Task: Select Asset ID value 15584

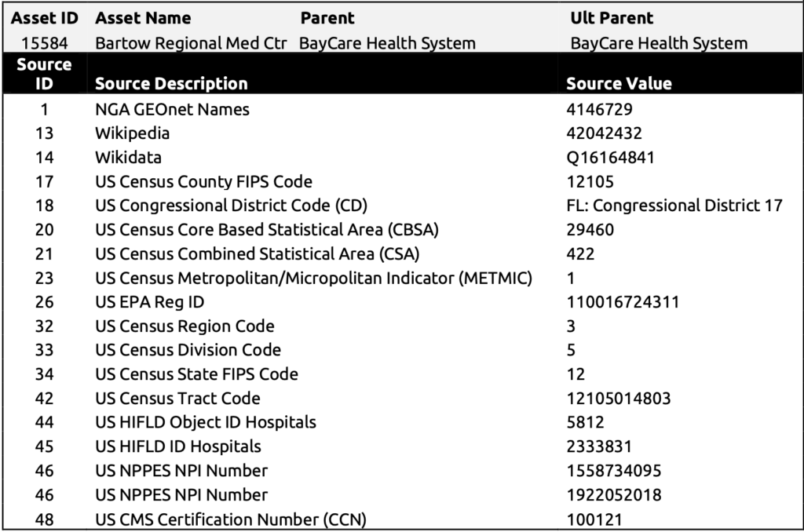Action: (45, 43)
